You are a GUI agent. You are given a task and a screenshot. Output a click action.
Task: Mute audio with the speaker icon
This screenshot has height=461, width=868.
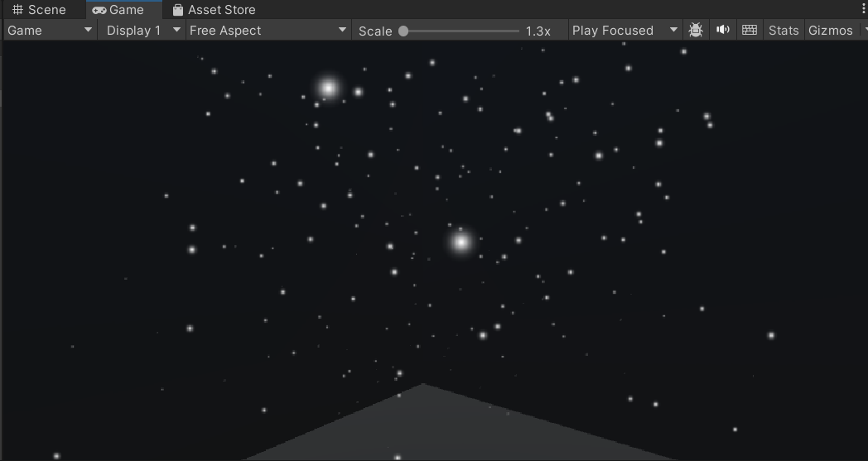click(x=723, y=31)
